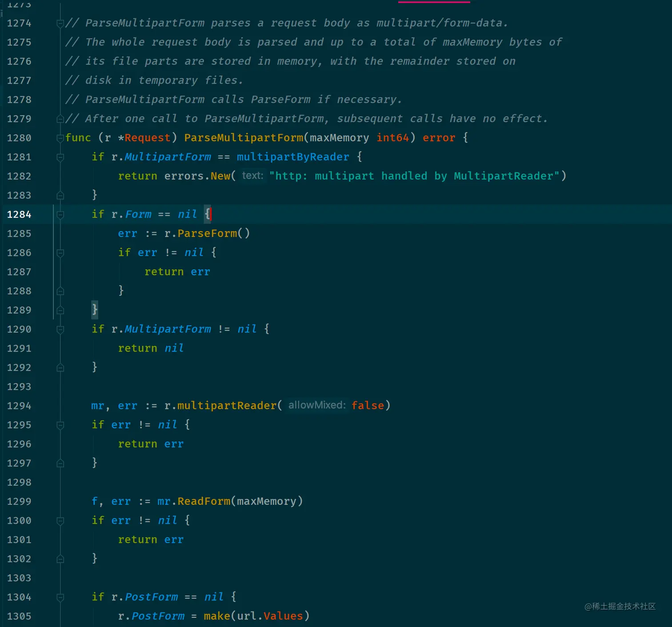
Task: Click MultipartForm field at line 1290
Action: (168, 329)
